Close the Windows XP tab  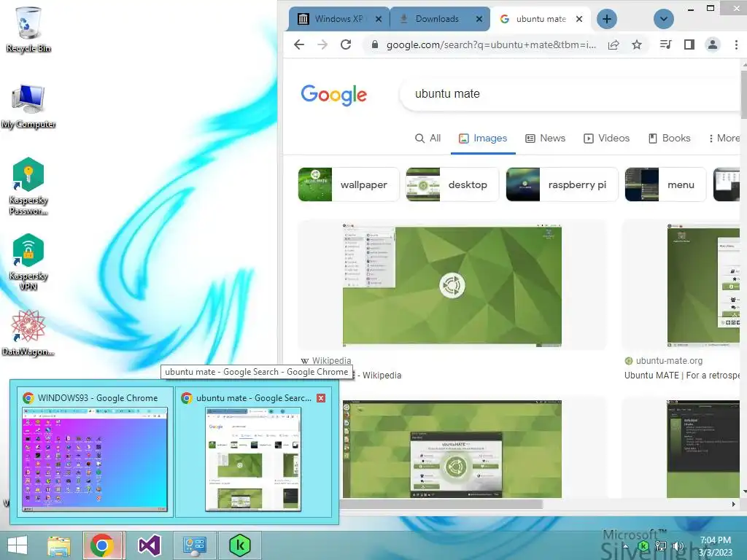pos(379,19)
